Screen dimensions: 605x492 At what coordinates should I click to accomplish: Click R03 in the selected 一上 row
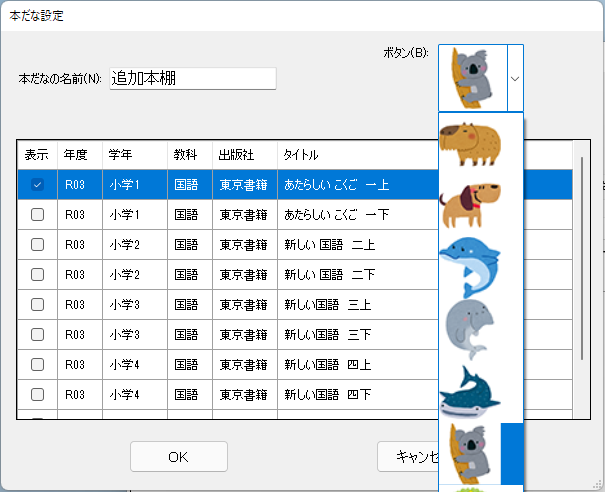[74, 185]
